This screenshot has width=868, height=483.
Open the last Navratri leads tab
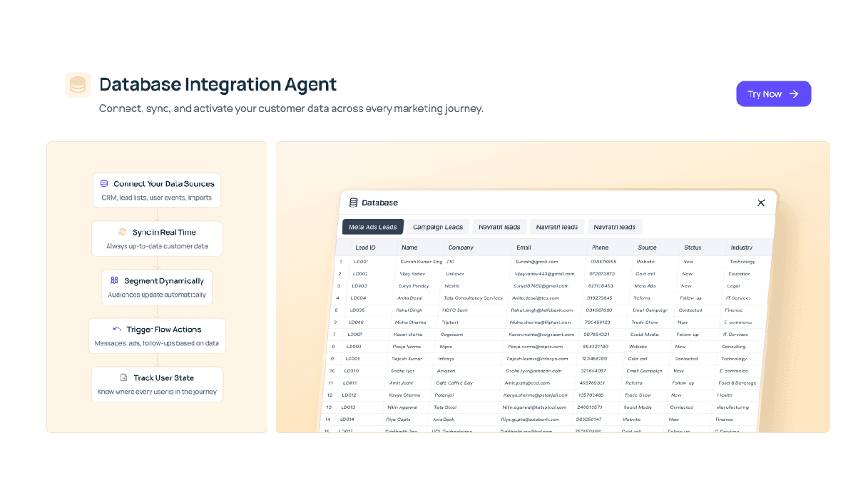(x=614, y=227)
